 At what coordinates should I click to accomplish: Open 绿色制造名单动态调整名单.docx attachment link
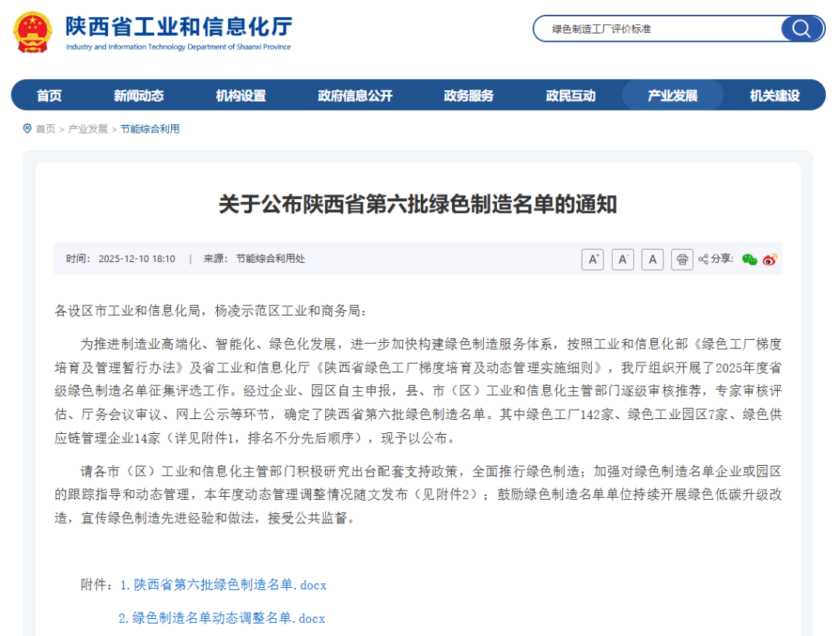coord(222,618)
